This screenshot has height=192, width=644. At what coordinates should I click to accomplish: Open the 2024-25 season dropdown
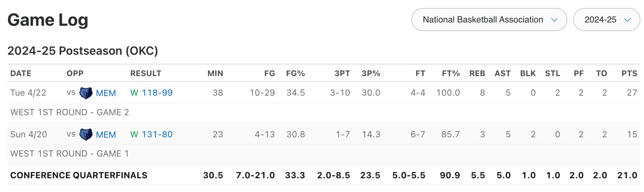606,20
